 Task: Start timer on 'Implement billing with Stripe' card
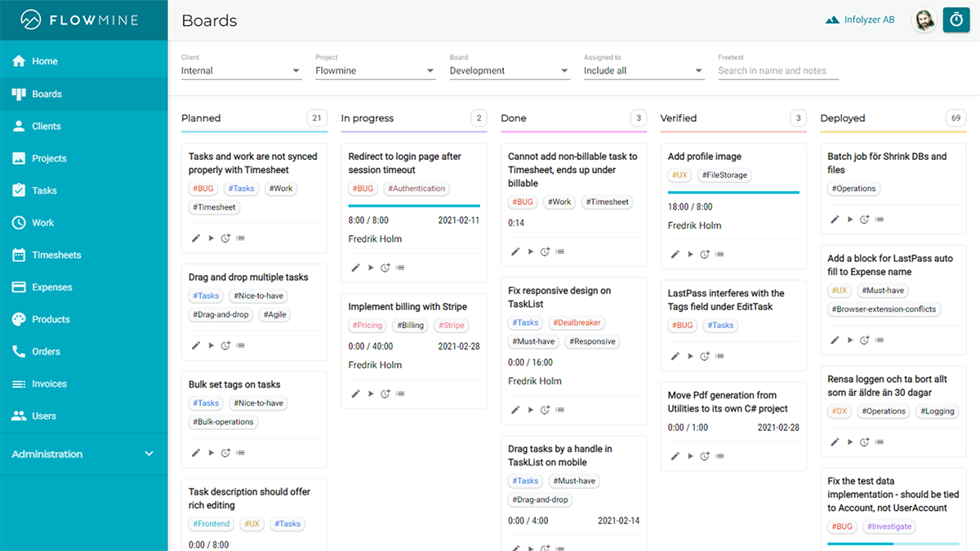[371, 393]
